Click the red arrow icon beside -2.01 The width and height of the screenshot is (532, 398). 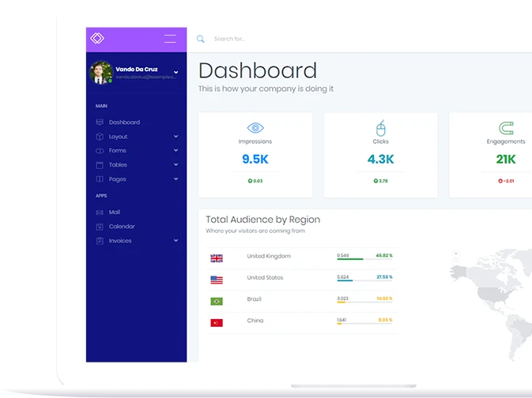coord(500,181)
